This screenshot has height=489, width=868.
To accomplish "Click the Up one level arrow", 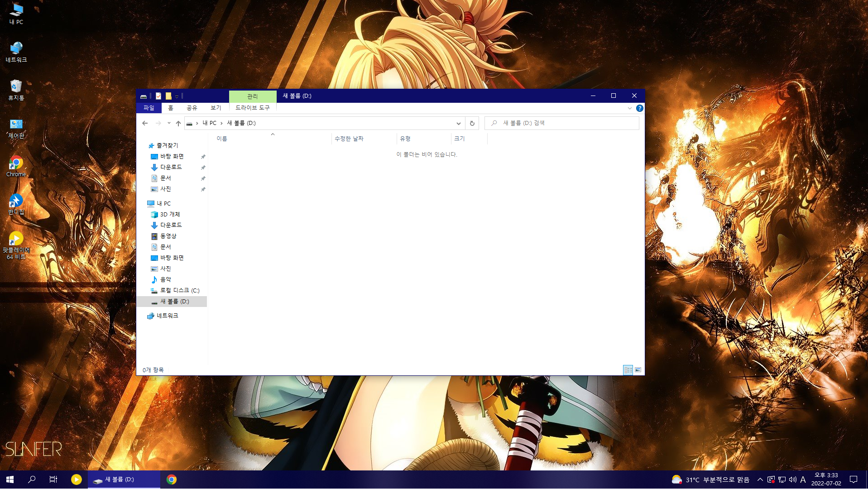I will pos(178,123).
